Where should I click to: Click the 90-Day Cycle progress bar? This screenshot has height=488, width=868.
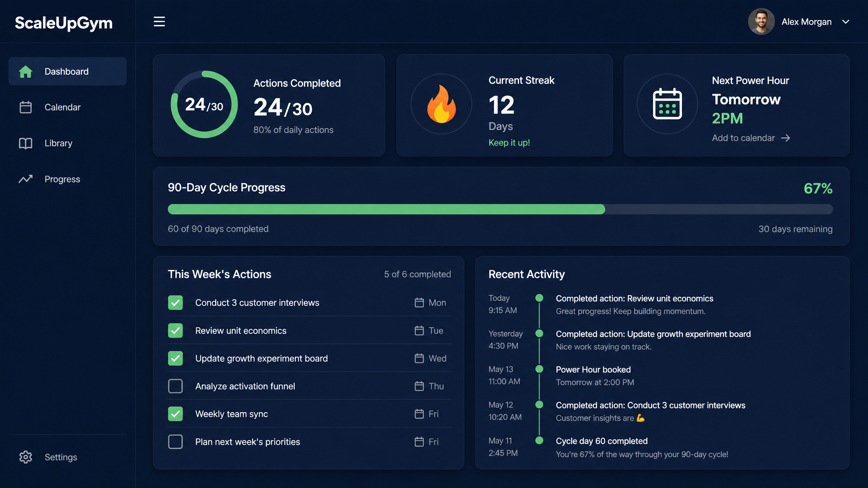(x=500, y=209)
